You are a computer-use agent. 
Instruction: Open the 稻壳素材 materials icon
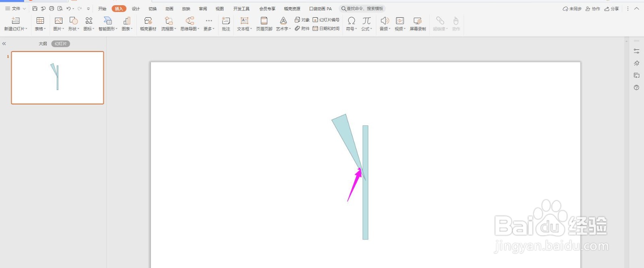[148, 20]
